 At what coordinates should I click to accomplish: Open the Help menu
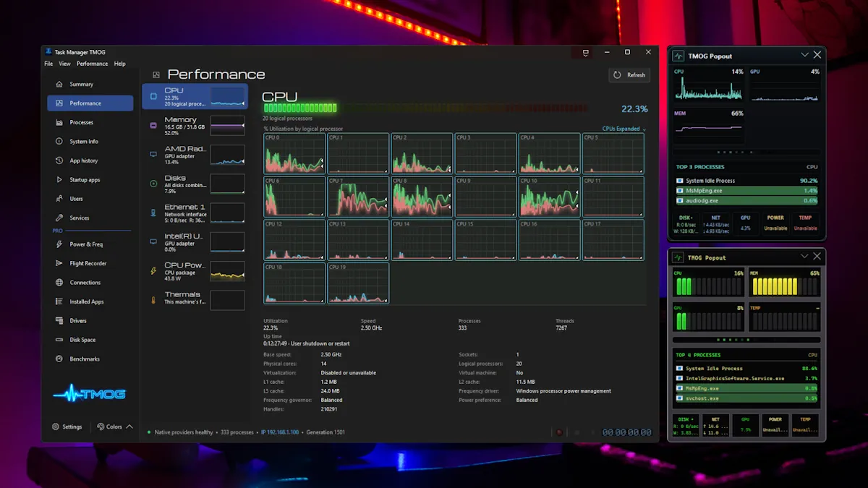119,64
